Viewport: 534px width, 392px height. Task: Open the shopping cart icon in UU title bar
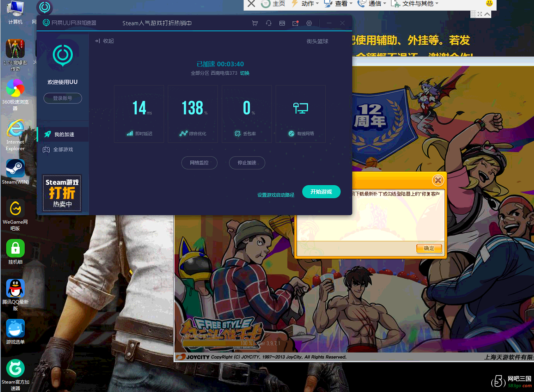[x=255, y=23]
